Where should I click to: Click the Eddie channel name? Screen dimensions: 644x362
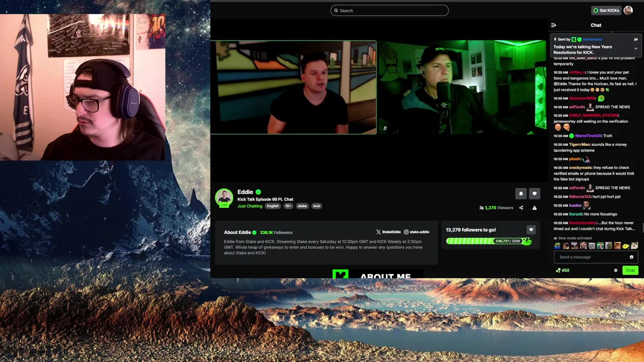click(x=245, y=192)
